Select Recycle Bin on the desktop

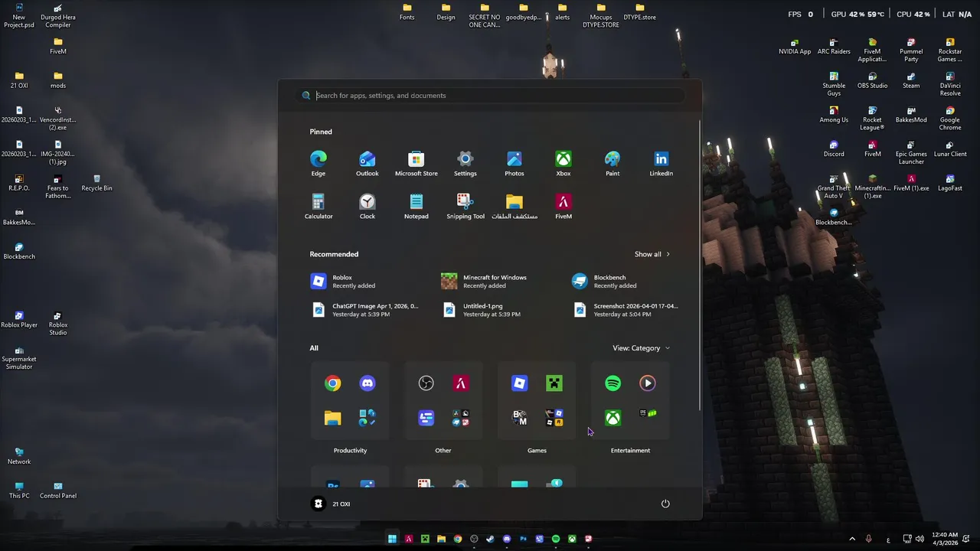coord(96,183)
